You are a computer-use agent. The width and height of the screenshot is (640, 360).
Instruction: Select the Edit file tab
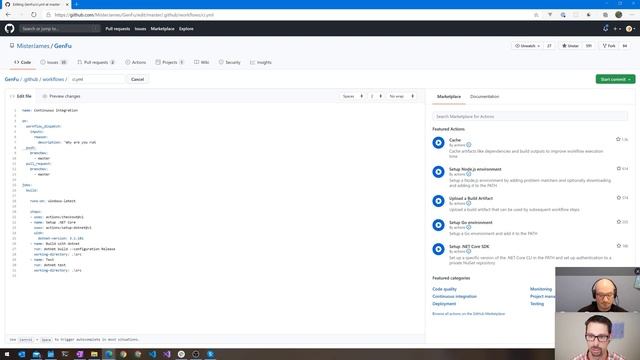click(x=20, y=96)
